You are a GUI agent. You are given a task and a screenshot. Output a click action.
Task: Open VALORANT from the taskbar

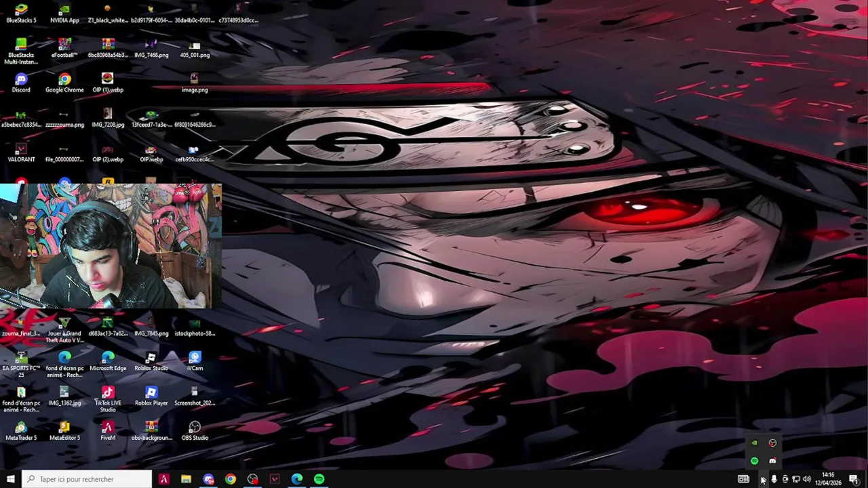(x=275, y=479)
